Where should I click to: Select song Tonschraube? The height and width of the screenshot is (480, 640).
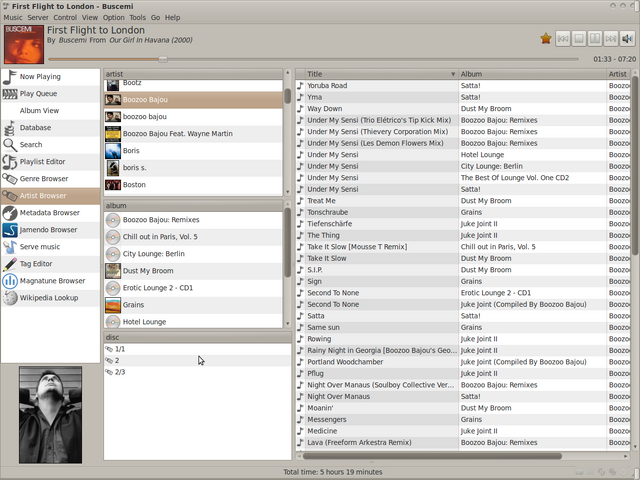tap(463, 212)
